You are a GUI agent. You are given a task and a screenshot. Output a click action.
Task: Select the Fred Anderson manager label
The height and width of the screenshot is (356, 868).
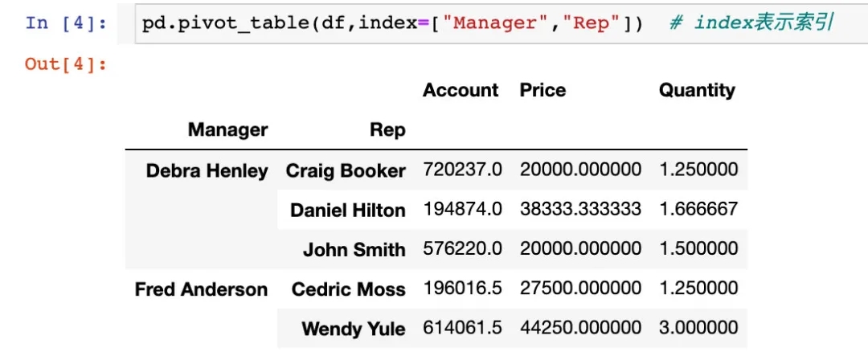click(201, 289)
